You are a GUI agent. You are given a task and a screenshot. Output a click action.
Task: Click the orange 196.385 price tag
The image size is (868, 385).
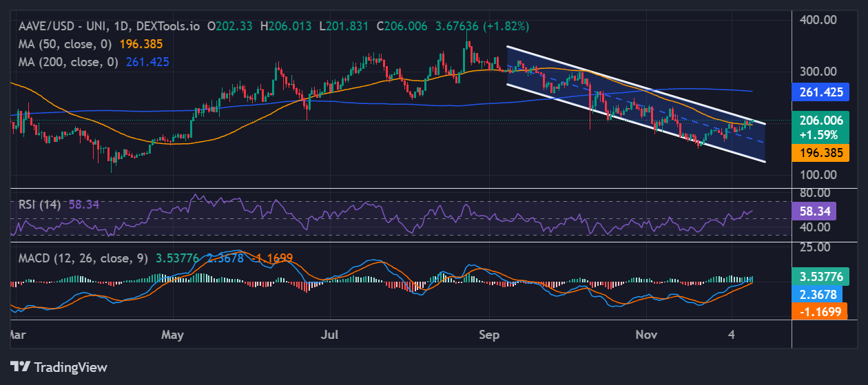820,152
